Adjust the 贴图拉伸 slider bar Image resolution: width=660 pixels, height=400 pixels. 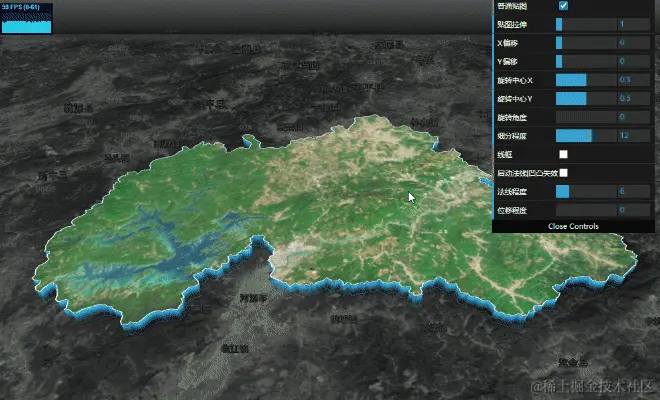coord(586,24)
